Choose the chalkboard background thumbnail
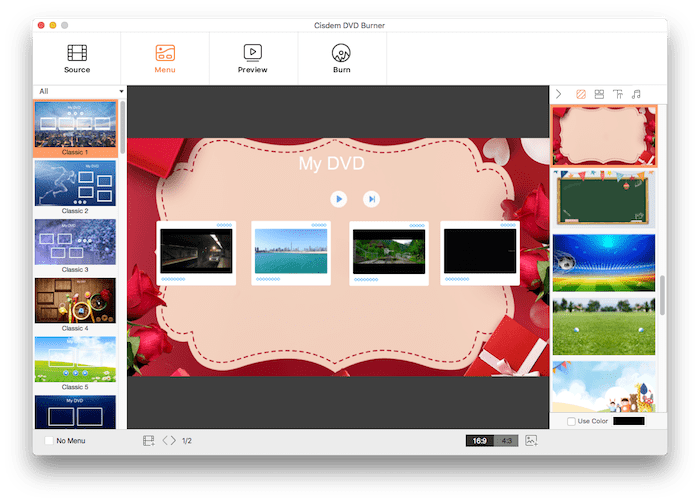 tap(604, 198)
